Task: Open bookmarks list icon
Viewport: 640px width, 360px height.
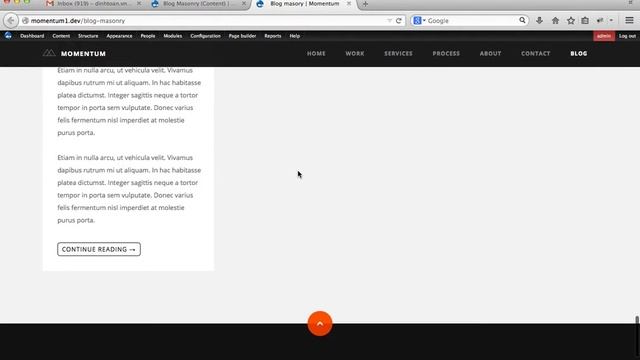Action: [x=585, y=20]
